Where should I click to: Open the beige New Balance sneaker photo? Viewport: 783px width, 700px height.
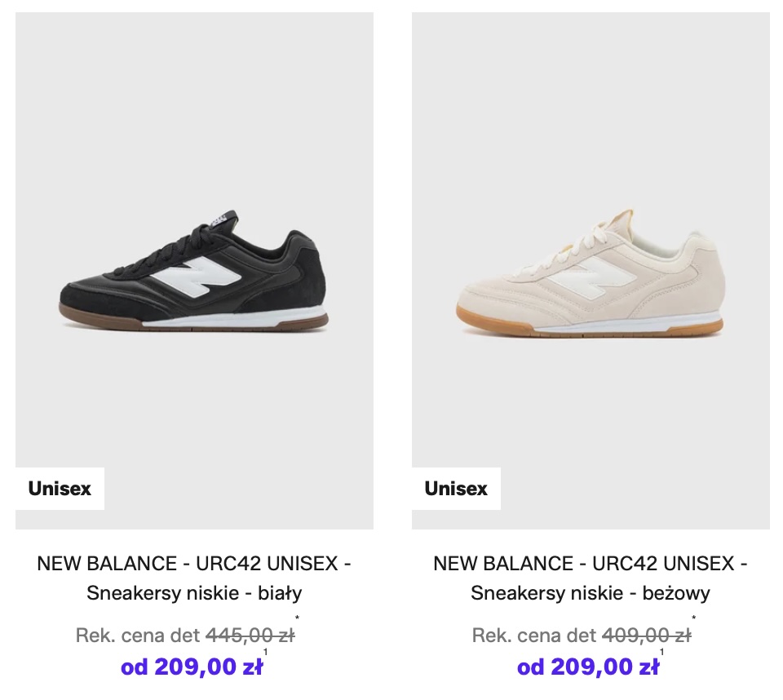[x=591, y=270]
